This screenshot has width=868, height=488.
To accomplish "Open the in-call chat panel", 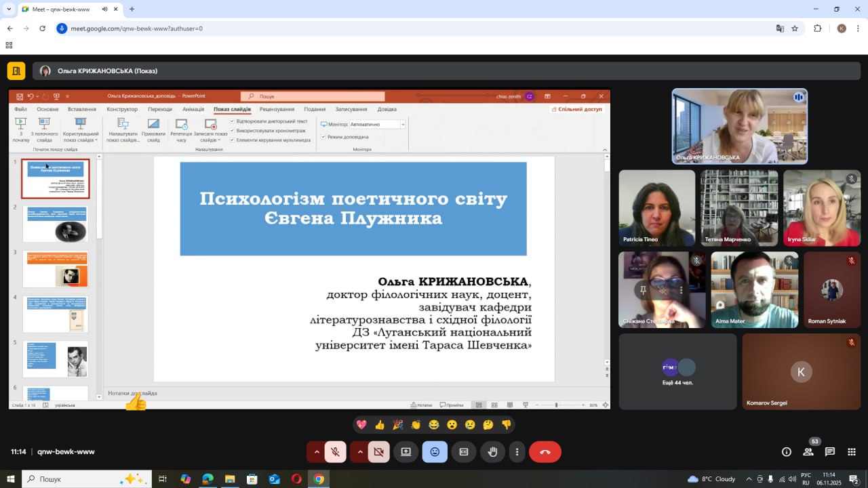I will click(x=829, y=452).
